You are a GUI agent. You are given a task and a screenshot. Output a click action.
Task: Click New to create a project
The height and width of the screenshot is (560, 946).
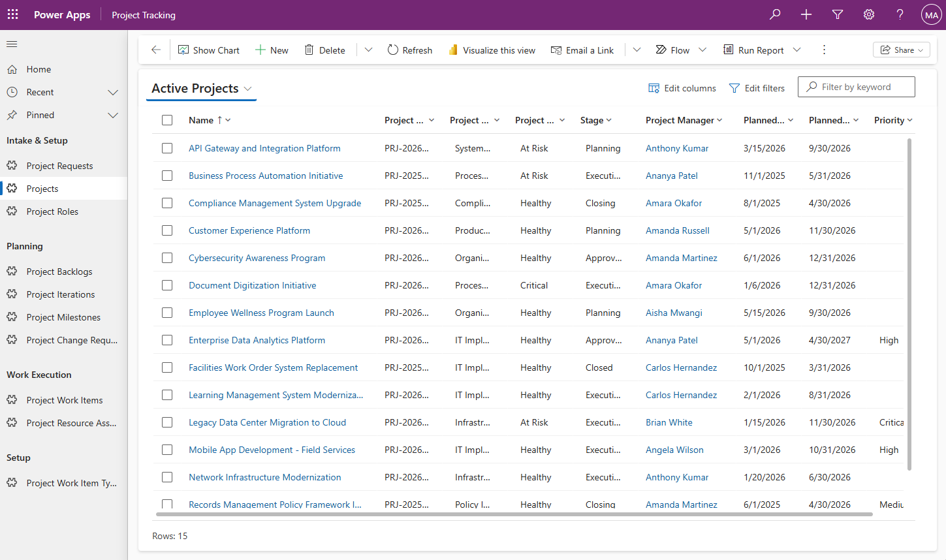point(272,50)
